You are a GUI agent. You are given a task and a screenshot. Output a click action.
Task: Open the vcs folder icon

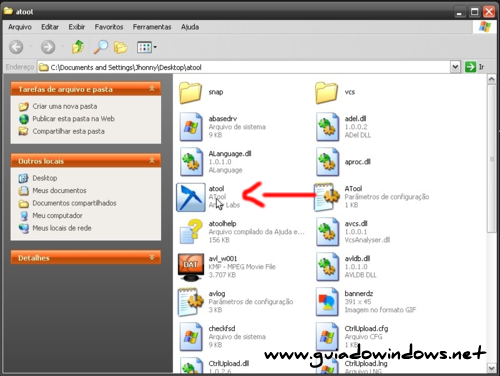pos(326,93)
